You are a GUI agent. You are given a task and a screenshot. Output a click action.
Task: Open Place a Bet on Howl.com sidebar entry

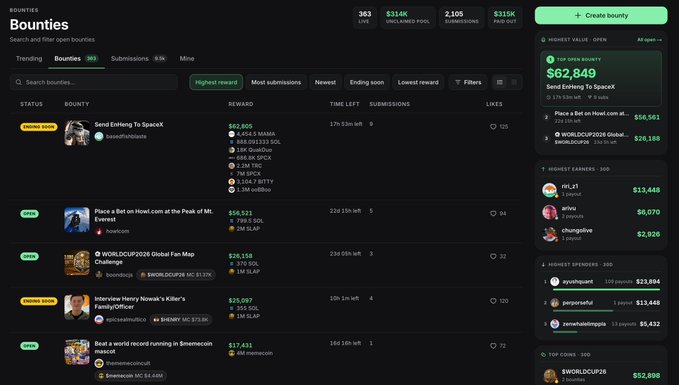point(601,117)
